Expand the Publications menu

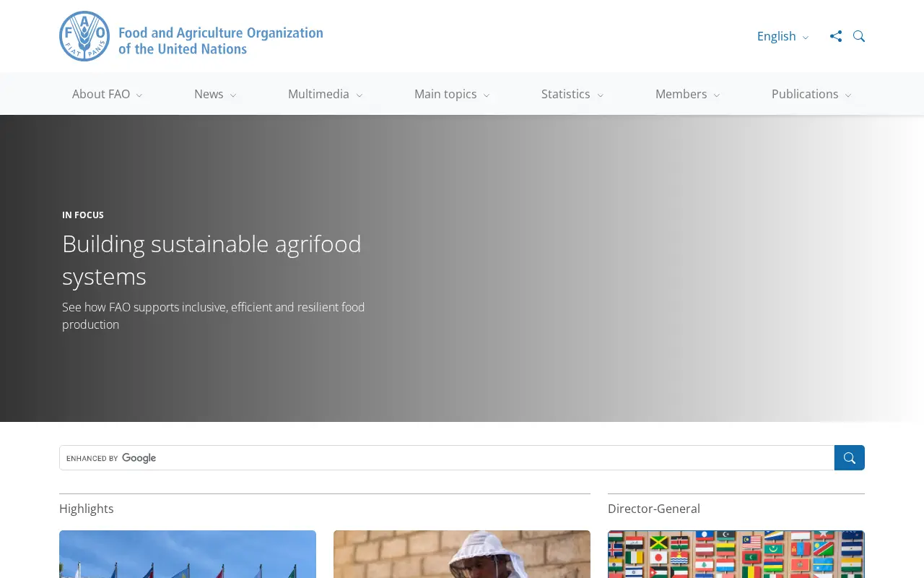pyautogui.click(x=811, y=94)
